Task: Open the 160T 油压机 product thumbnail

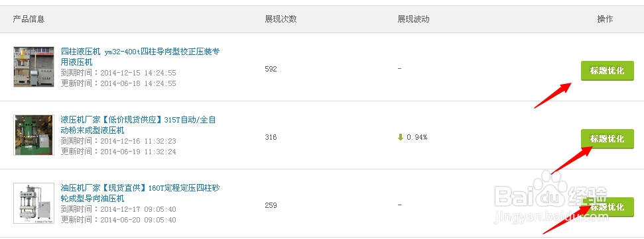Action: point(34,203)
